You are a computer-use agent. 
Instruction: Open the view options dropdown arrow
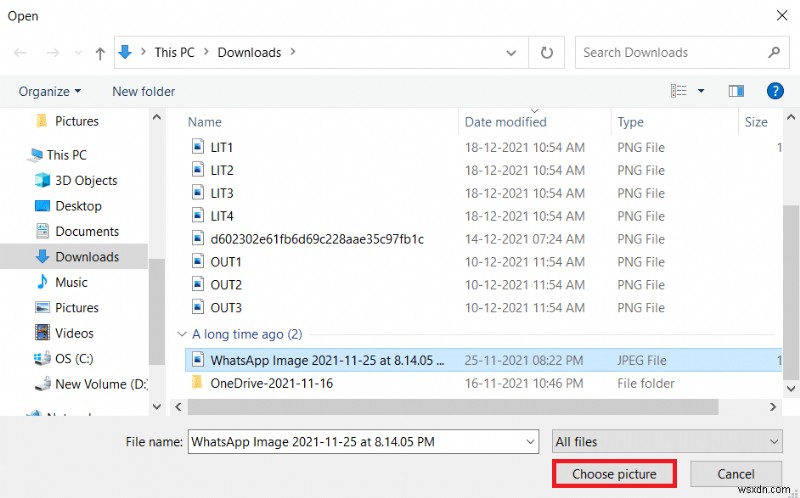701,91
